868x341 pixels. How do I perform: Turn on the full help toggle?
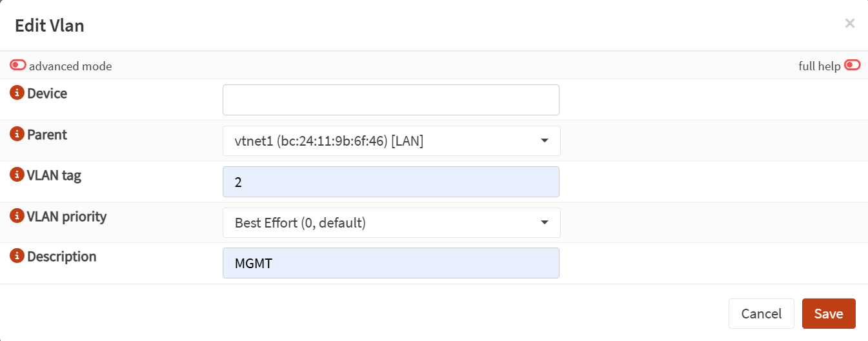[852, 65]
